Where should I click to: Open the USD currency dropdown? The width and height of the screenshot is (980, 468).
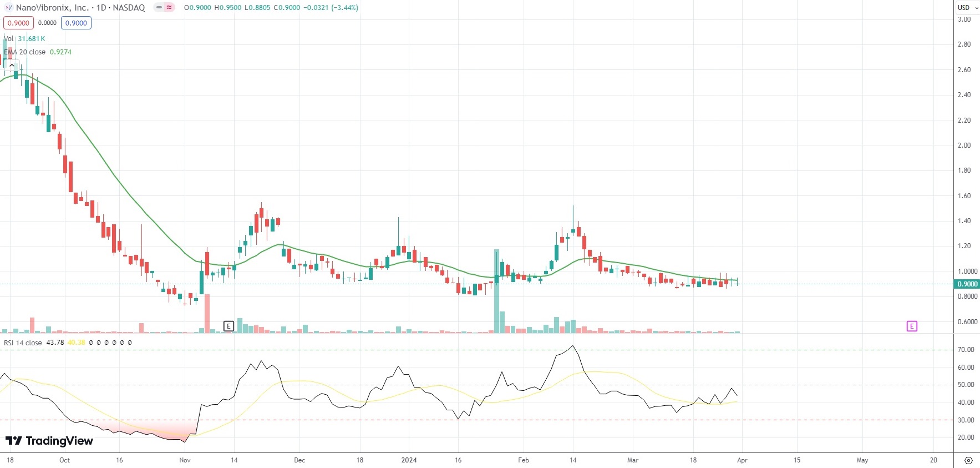[x=968, y=8]
